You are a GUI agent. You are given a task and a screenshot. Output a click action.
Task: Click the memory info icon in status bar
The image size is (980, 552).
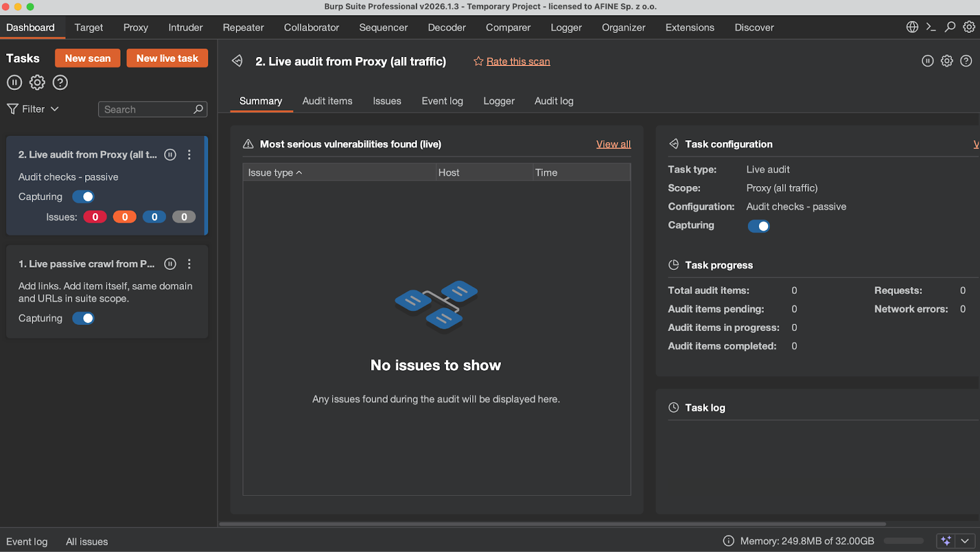click(728, 541)
